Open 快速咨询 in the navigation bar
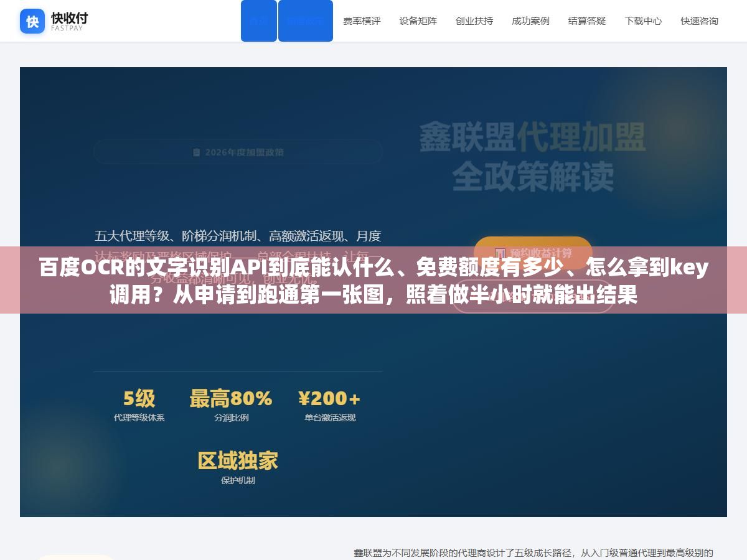The height and width of the screenshot is (560, 747). coord(699,21)
